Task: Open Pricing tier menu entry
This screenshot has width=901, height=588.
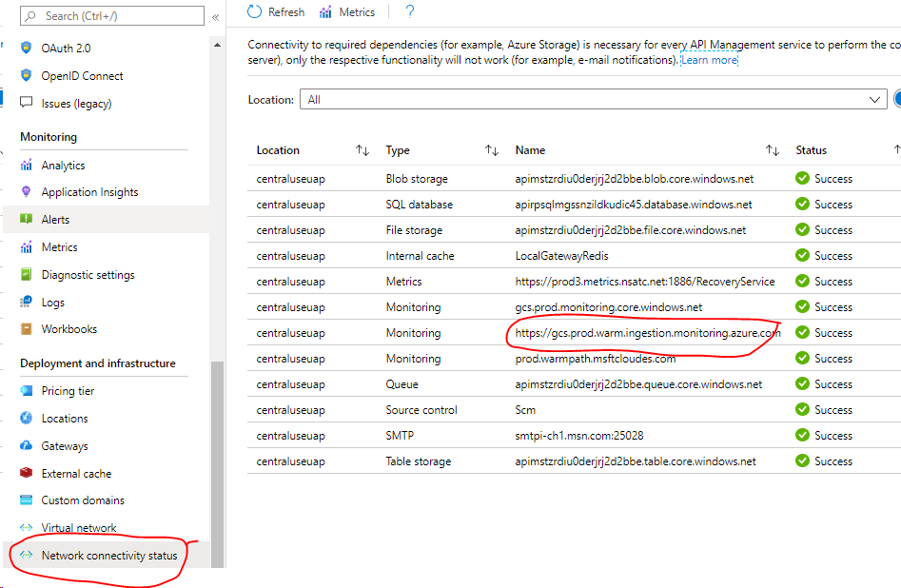Action: [68, 391]
